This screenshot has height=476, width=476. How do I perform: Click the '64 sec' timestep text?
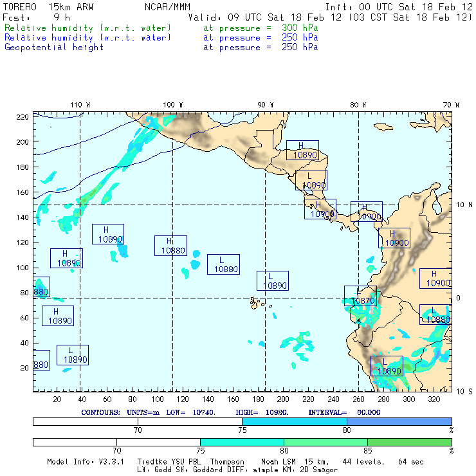411,462
